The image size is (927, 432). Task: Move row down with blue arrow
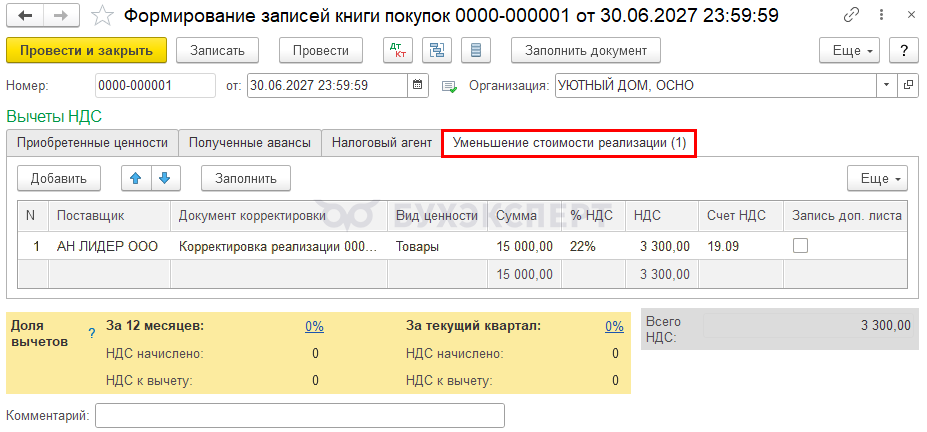coord(166,178)
